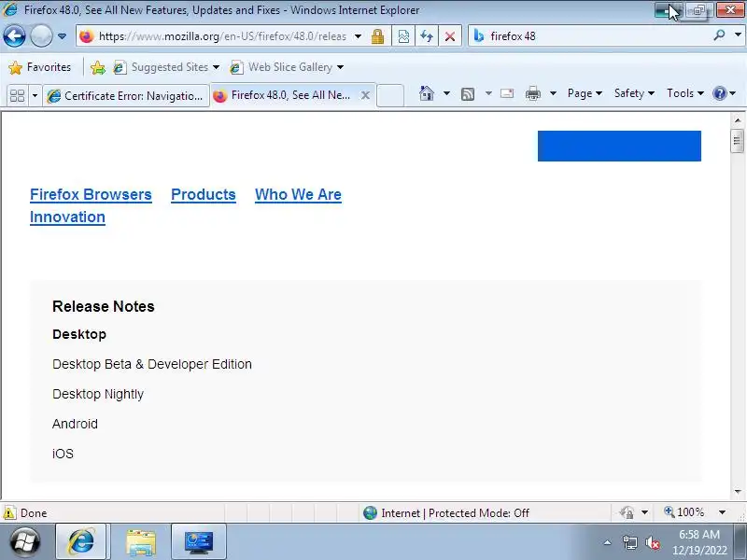Click the Internet Protected Mode zone indicator
747x560 pixels.
(x=446, y=512)
